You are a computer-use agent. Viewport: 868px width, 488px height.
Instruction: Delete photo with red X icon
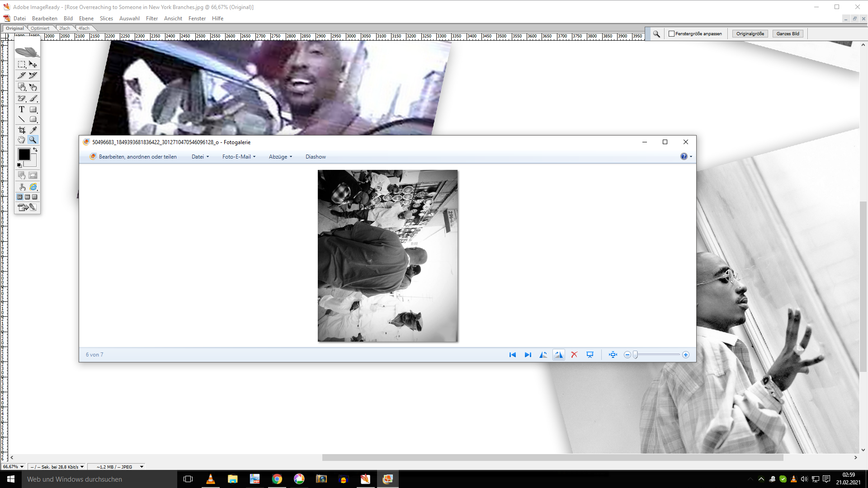click(574, 355)
